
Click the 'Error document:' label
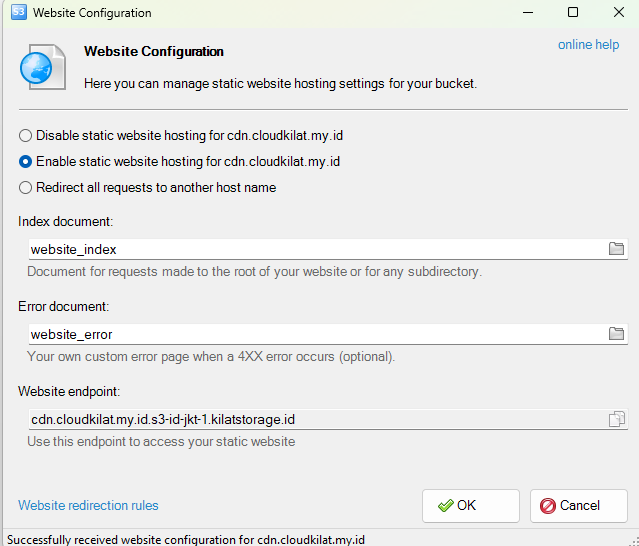[x=64, y=306]
